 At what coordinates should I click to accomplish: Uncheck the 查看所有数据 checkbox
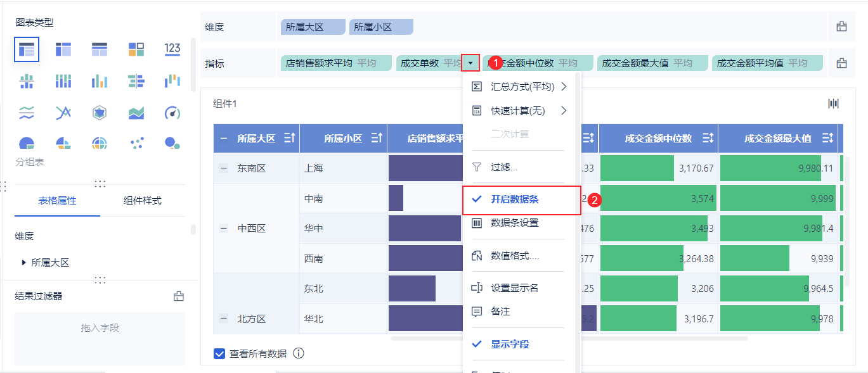coord(220,353)
